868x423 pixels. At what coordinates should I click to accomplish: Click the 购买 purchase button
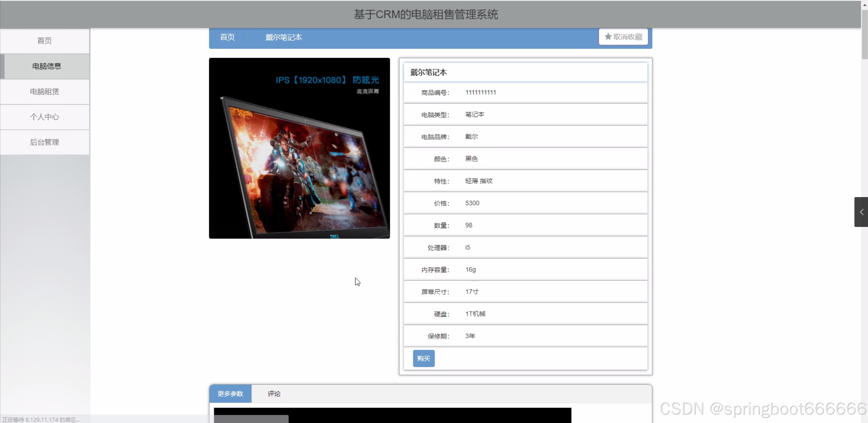click(x=423, y=358)
